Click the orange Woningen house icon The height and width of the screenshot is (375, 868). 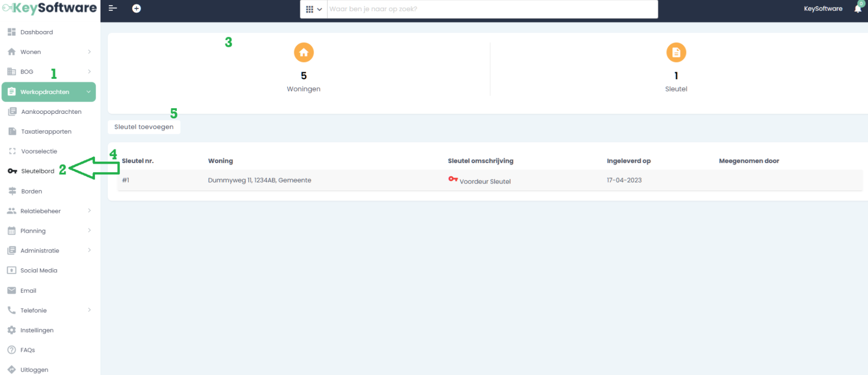304,52
